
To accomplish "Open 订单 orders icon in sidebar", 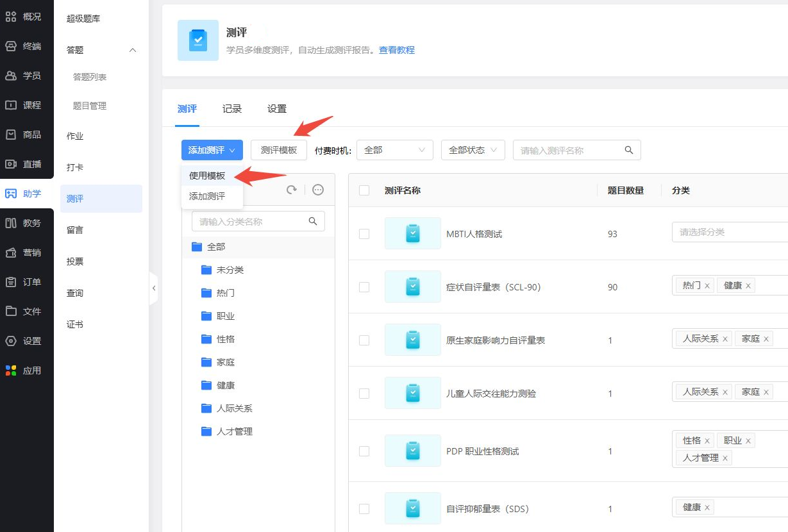I will (11, 282).
